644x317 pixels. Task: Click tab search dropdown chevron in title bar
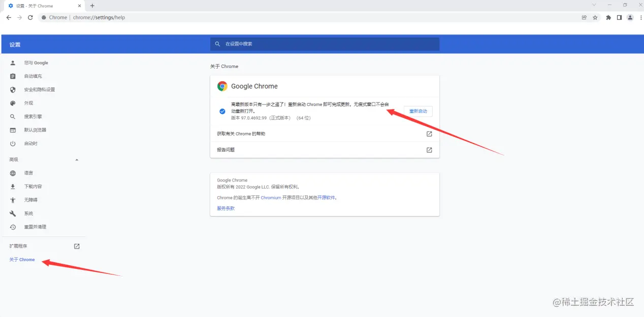pos(594,5)
